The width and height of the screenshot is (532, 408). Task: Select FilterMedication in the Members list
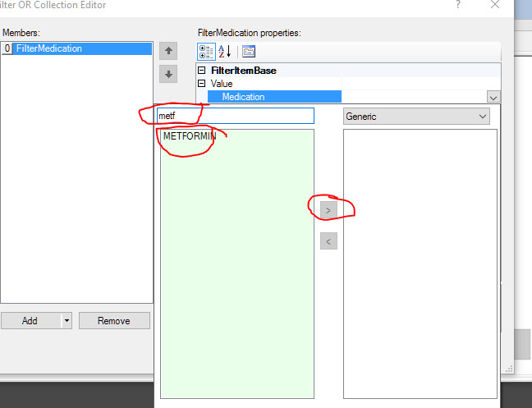(x=48, y=48)
